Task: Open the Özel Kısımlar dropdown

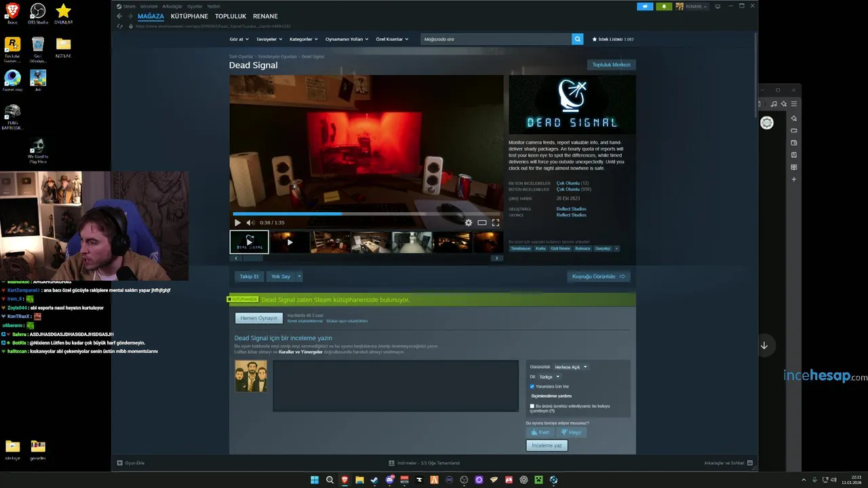Action: tap(392, 39)
